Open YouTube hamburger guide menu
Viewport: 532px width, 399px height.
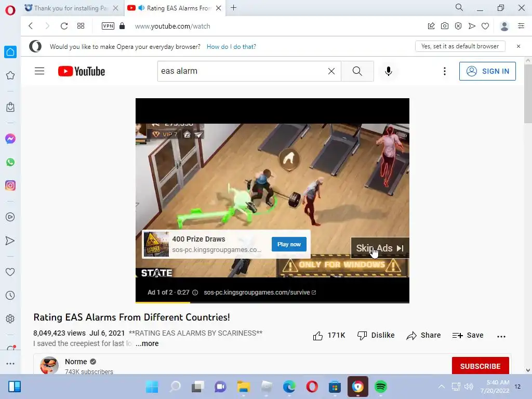[x=39, y=71]
